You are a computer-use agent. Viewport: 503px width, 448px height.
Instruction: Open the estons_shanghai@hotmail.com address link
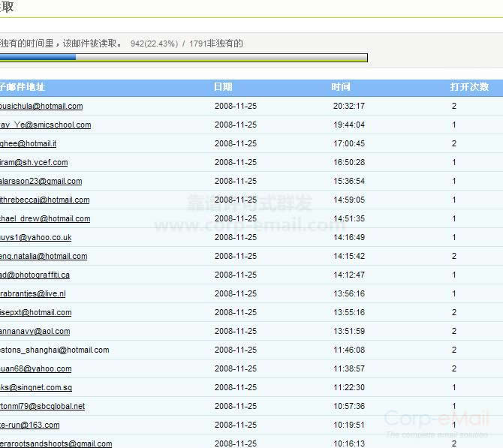[x=55, y=350]
